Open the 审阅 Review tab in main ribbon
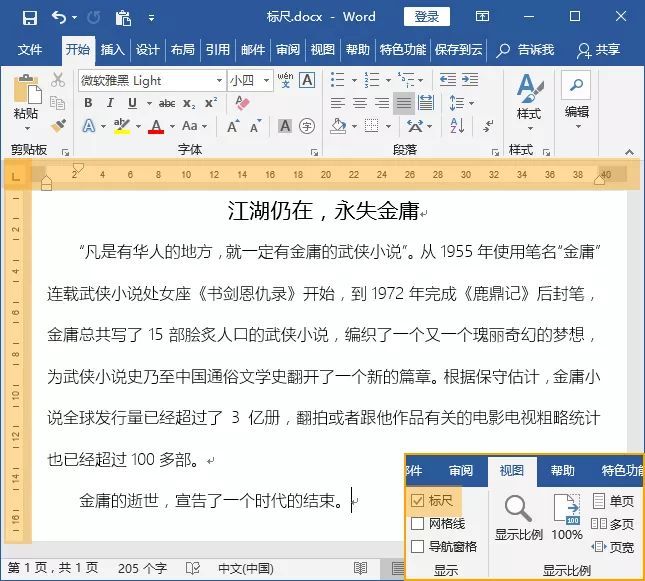Screen dimensions: 645x581 [x=288, y=50]
